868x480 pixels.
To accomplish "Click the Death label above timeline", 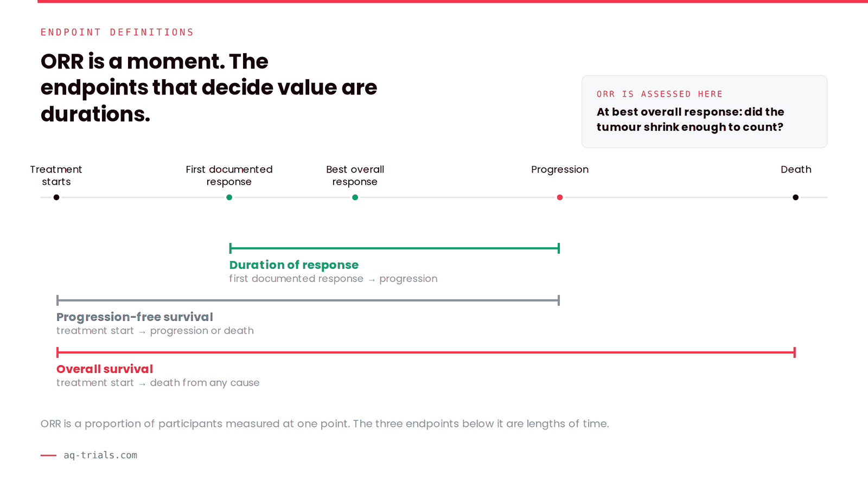I will (x=796, y=169).
